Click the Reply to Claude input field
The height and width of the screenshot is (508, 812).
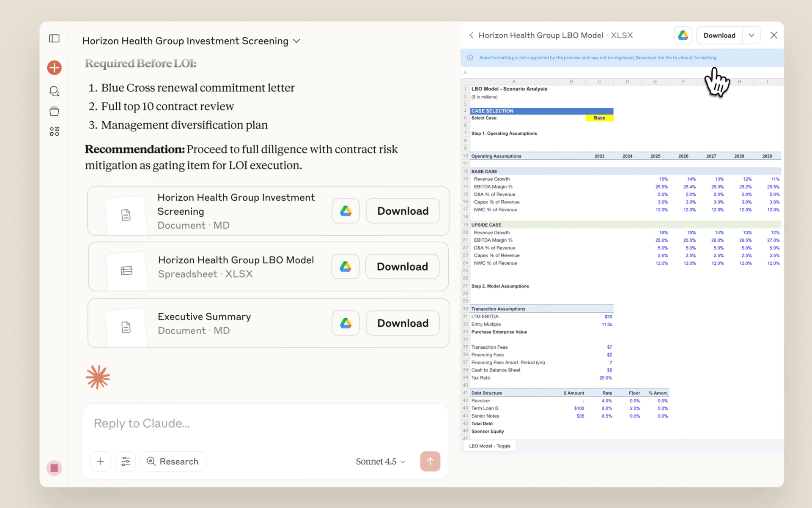266,423
